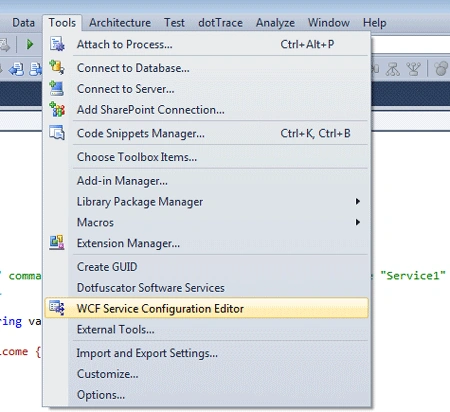450x412 pixels.
Task: Click the Connect to Database icon
Action: (x=57, y=67)
